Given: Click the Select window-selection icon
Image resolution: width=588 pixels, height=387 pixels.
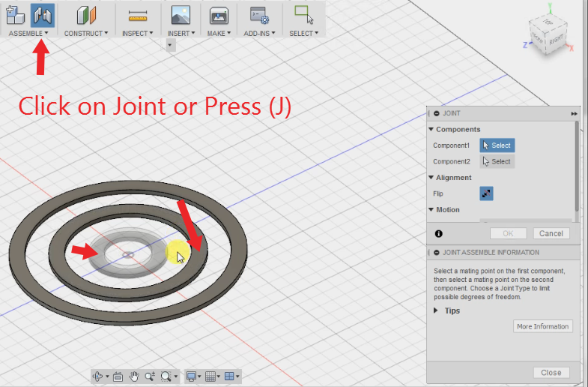Looking at the screenshot, I should click(x=304, y=15).
